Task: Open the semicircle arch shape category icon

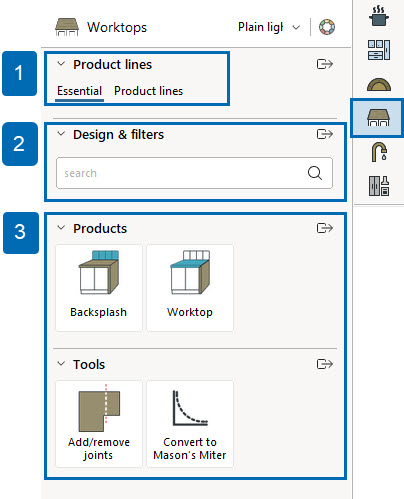Action: coord(379,84)
